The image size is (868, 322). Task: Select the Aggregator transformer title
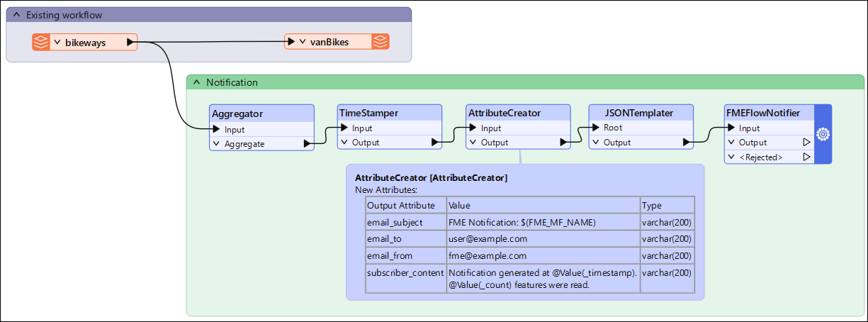(237, 113)
